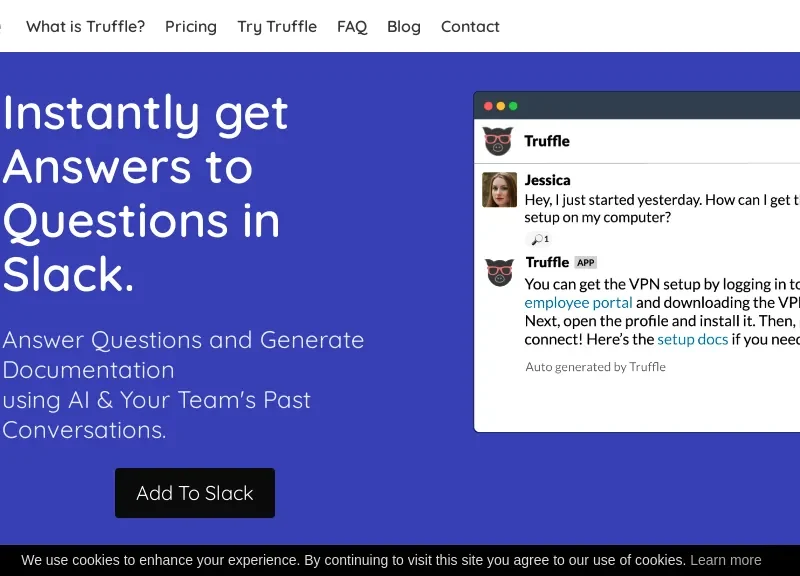This screenshot has height=576, width=800.
Task: Click the Instantly get Answers headline
Action: tap(145, 193)
